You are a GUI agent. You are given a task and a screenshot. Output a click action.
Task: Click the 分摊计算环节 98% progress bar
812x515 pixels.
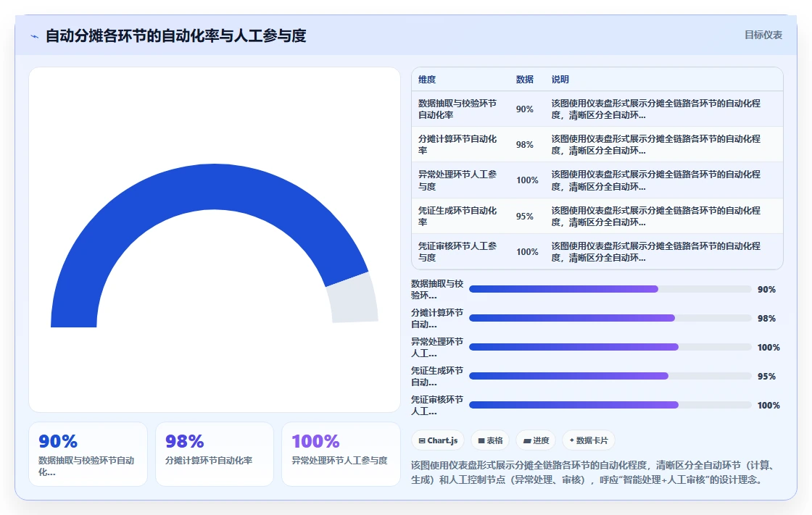(x=610, y=318)
